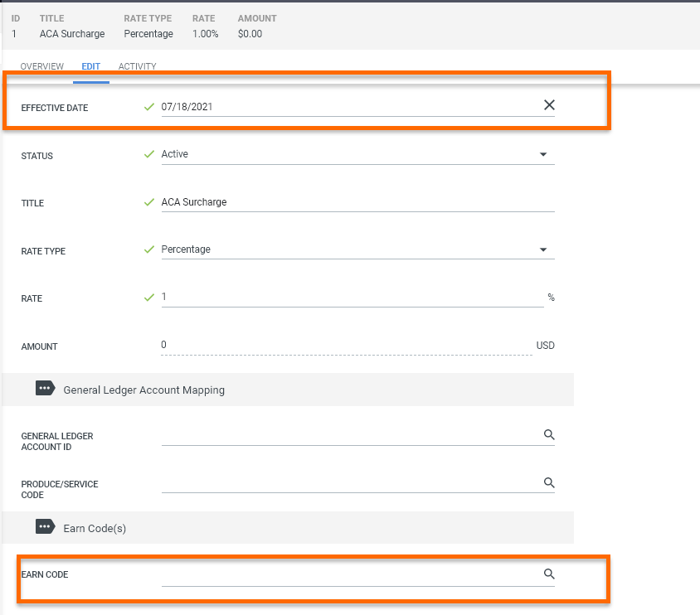Click the General Ledger Account Mapping header

143,390
